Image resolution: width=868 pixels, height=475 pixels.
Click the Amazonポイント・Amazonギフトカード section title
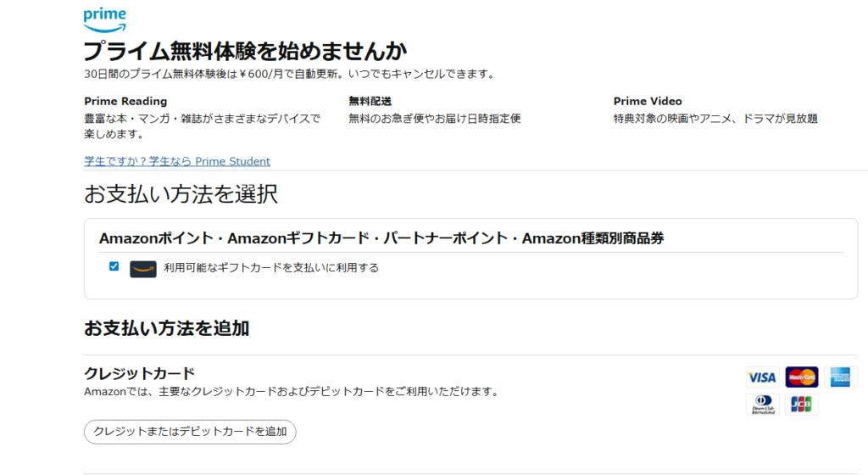[x=381, y=238]
